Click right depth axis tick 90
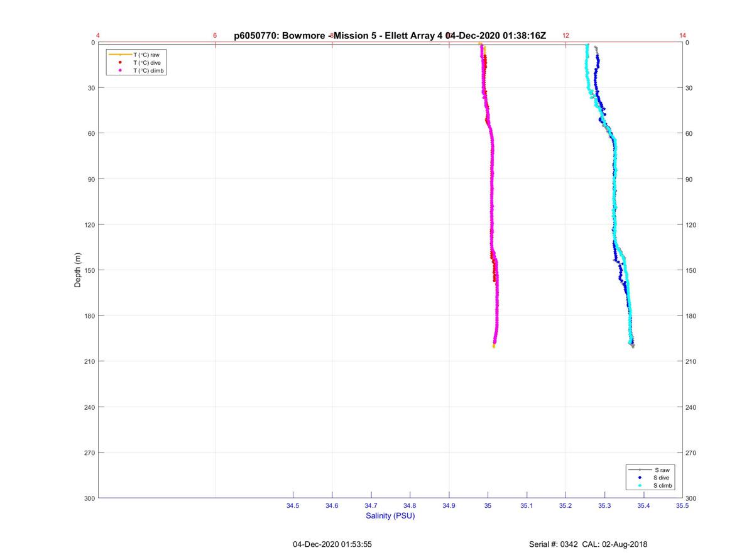 tap(690, 179)
